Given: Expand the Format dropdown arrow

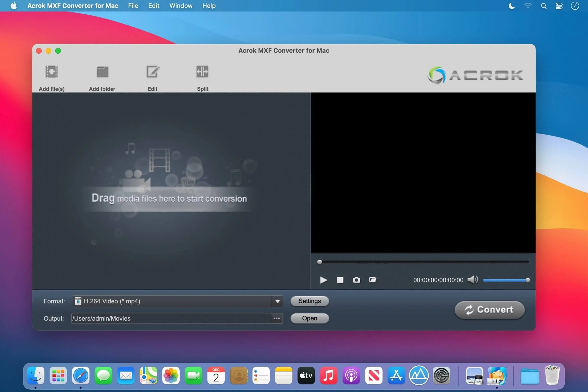Looking at the screenshot, I should pyautogui.click(x=277, y=301).
